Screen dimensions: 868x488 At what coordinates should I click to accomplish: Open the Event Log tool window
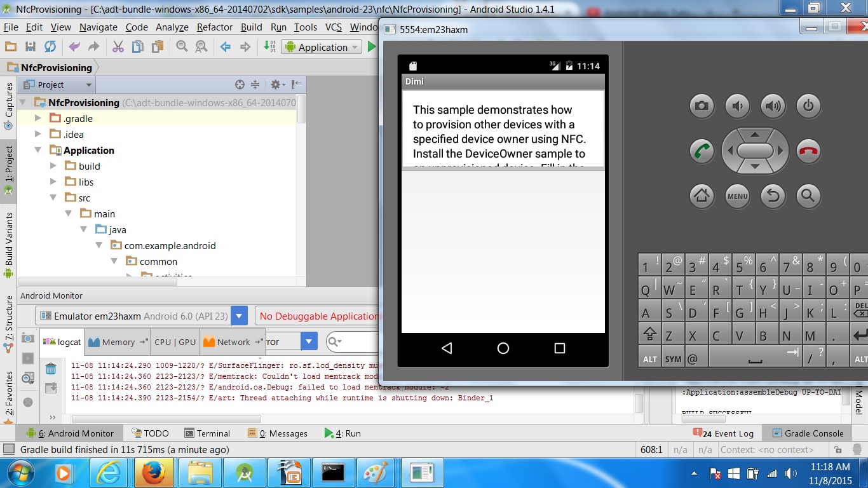[x=722, y=433]
